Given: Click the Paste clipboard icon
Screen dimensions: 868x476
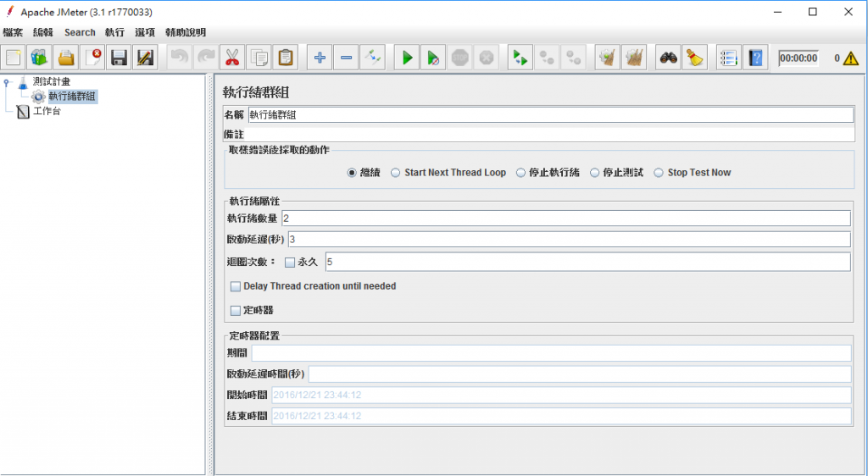Looking at the screenshot, I should 286,58.
